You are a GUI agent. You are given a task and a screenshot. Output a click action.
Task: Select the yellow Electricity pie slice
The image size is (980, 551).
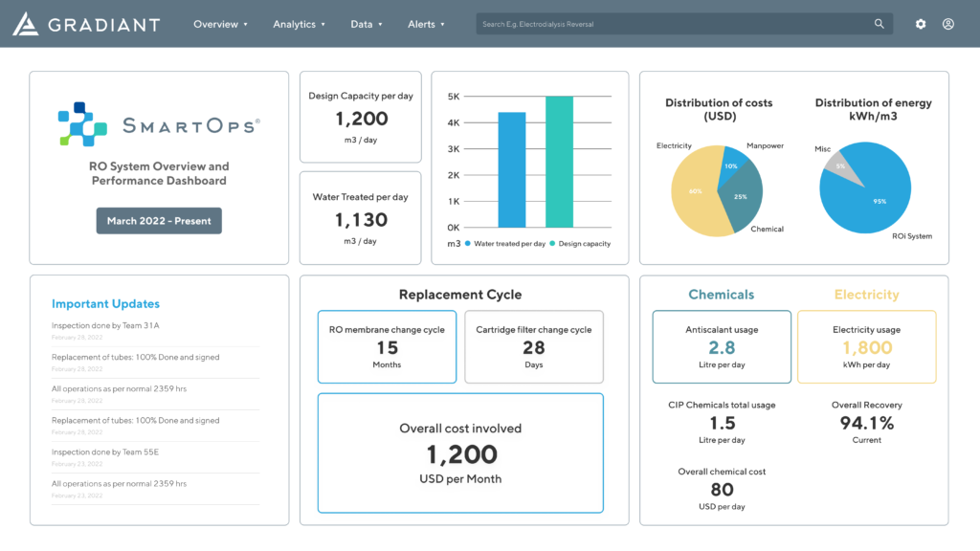(x=697, y=196)
